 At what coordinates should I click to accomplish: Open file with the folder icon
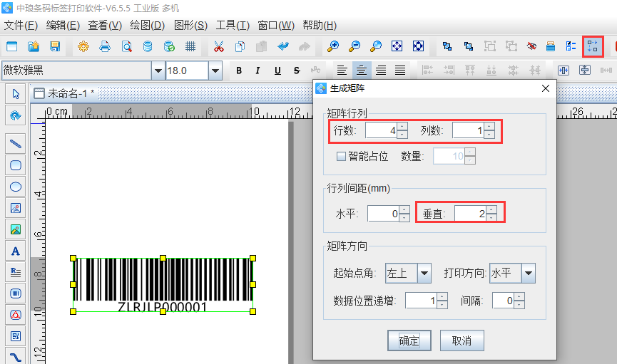pyautogui.click(x=34, y=46)
